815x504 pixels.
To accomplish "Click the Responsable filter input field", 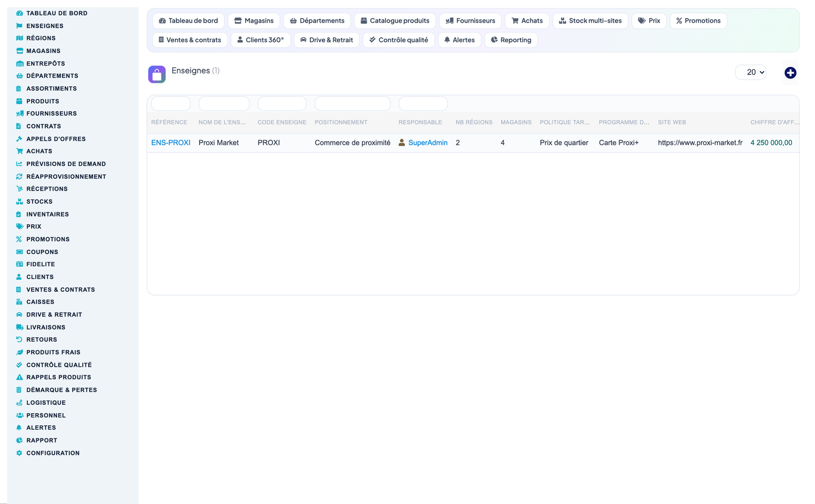I will 423,104.
